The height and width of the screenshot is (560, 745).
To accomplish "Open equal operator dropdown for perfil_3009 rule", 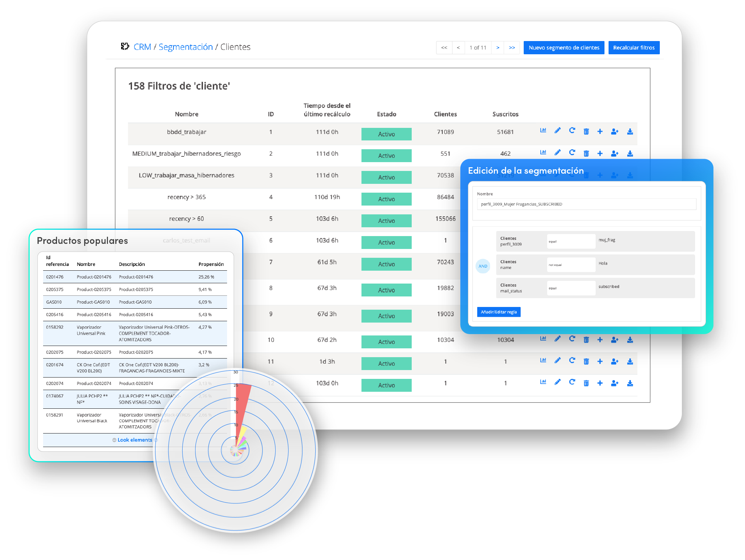I will 571,241.
